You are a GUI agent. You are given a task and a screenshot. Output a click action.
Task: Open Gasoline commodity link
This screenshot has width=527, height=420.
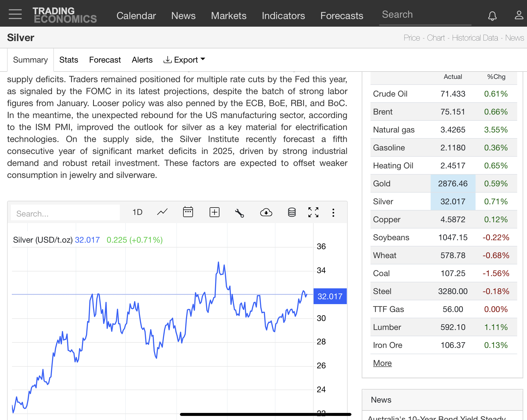click(389, 148)
